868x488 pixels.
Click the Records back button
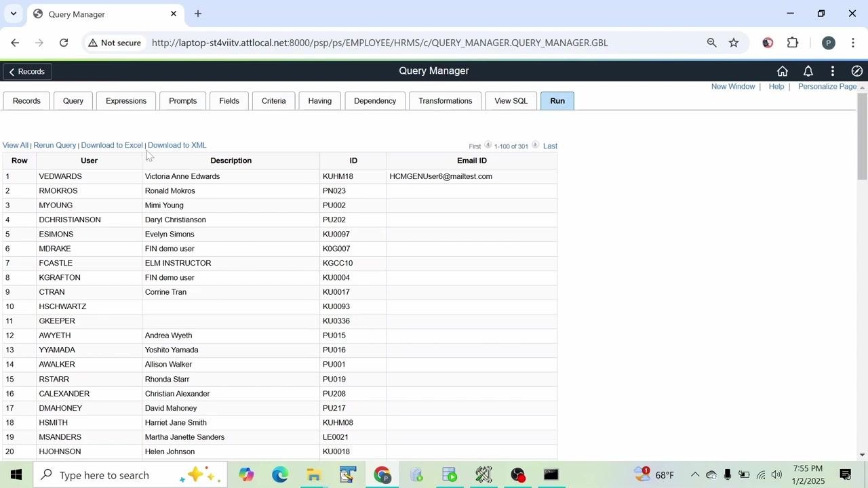[27, 71]
